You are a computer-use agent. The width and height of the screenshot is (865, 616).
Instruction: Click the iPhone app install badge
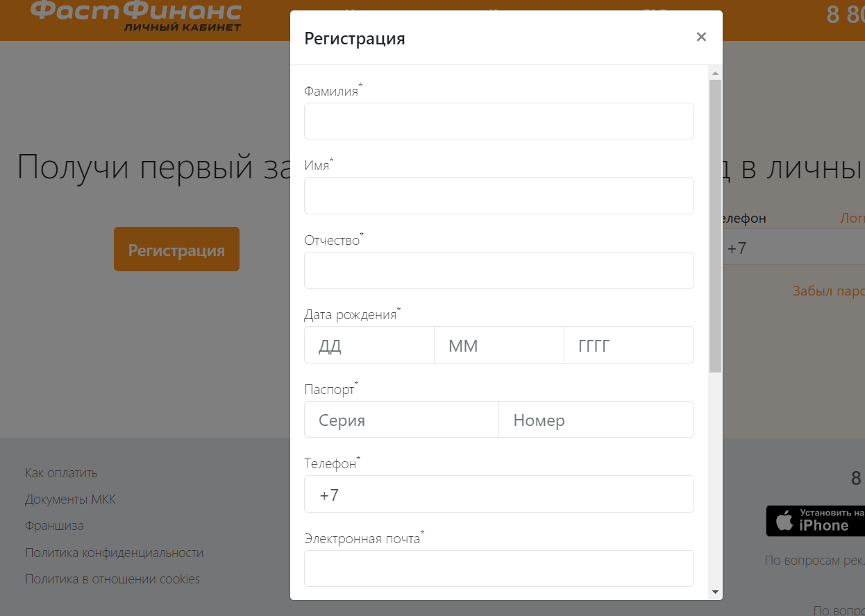click(x=815, y=520)
